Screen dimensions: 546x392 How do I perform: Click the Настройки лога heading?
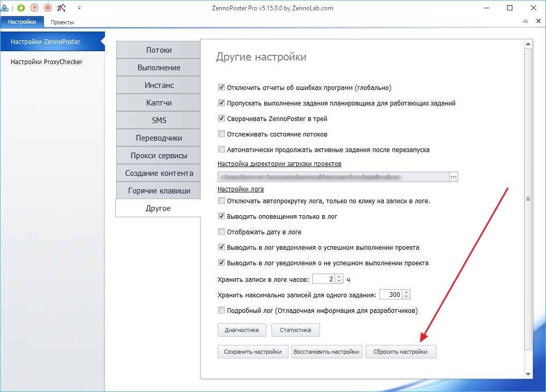click(240, 189)
